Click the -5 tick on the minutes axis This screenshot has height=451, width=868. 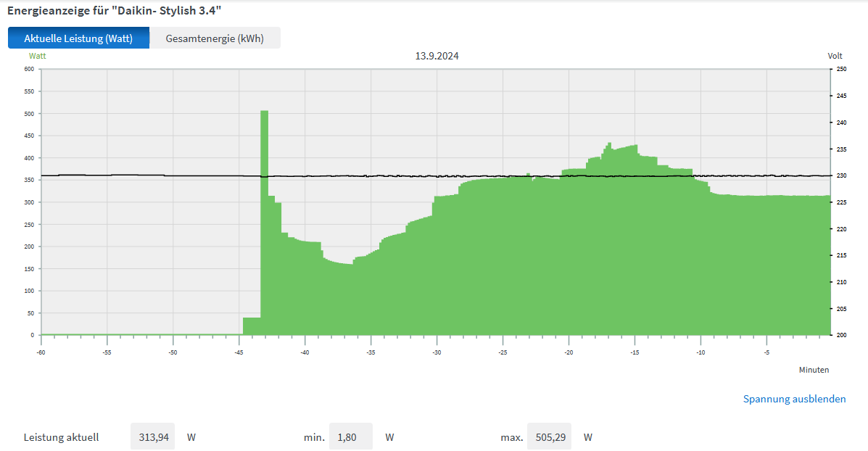point(766,352)
